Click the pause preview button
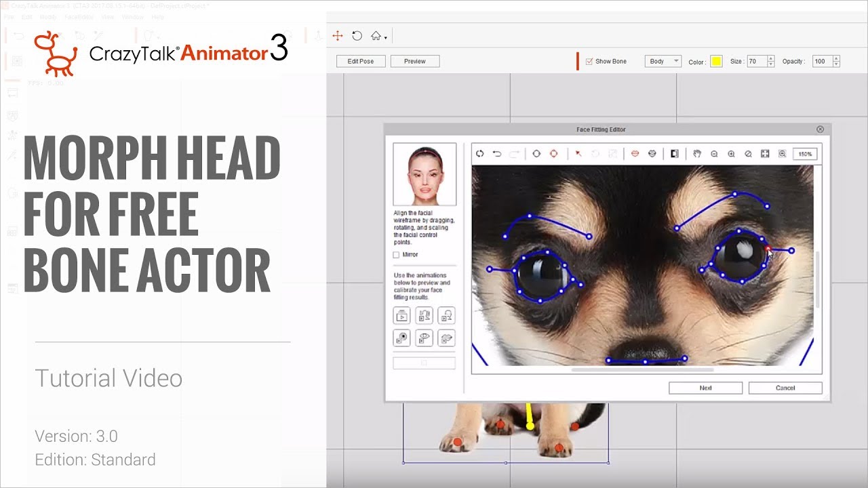 pos(424,363)
